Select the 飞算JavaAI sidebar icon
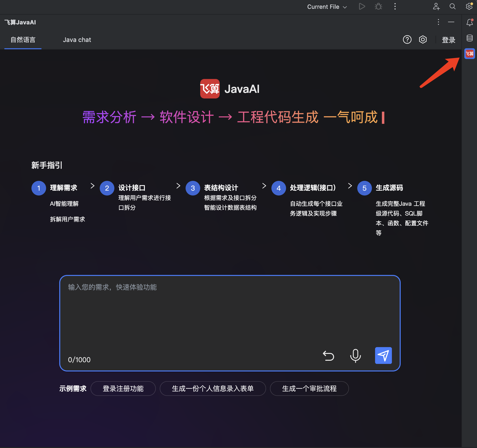The width and height of the screenshot is (477, 448). tap(469, 54)
